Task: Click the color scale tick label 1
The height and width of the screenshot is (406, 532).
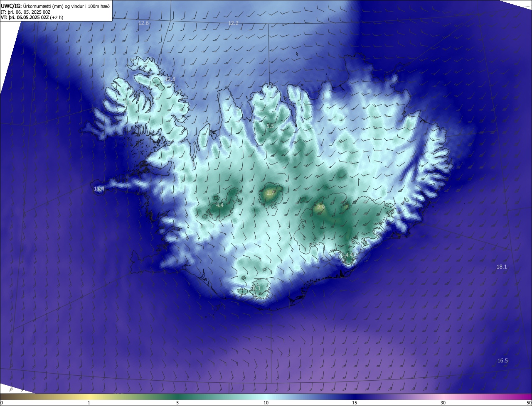Action: coord(89,403)
